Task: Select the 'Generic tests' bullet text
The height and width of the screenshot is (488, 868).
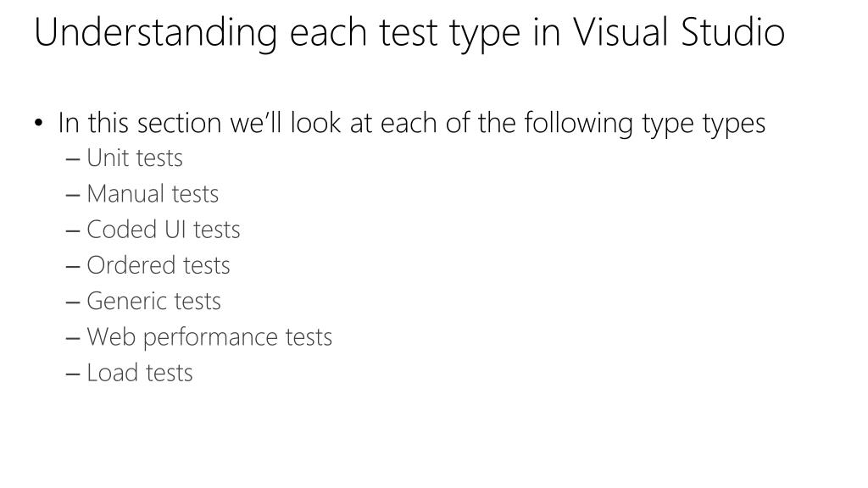Action: click(x=154, y=301)
